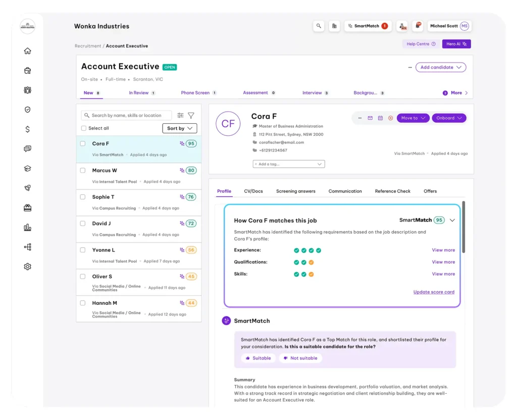Open the calendar scheduling icon for Cora F

[x=381, y=118]
